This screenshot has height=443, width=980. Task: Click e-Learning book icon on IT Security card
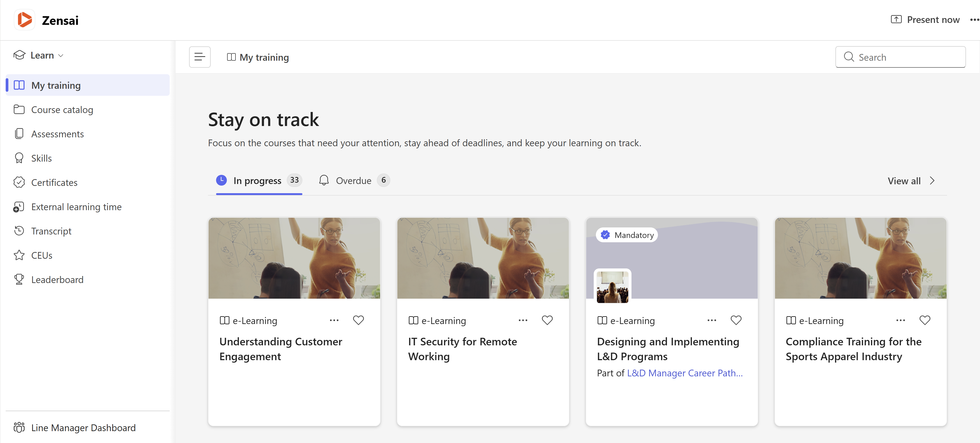pos(413,321)
